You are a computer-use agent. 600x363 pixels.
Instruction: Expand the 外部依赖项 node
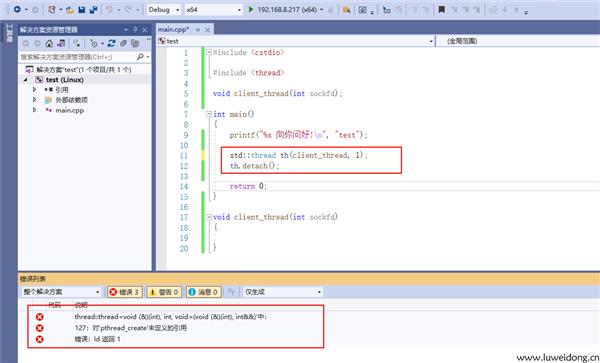[34, 100]
